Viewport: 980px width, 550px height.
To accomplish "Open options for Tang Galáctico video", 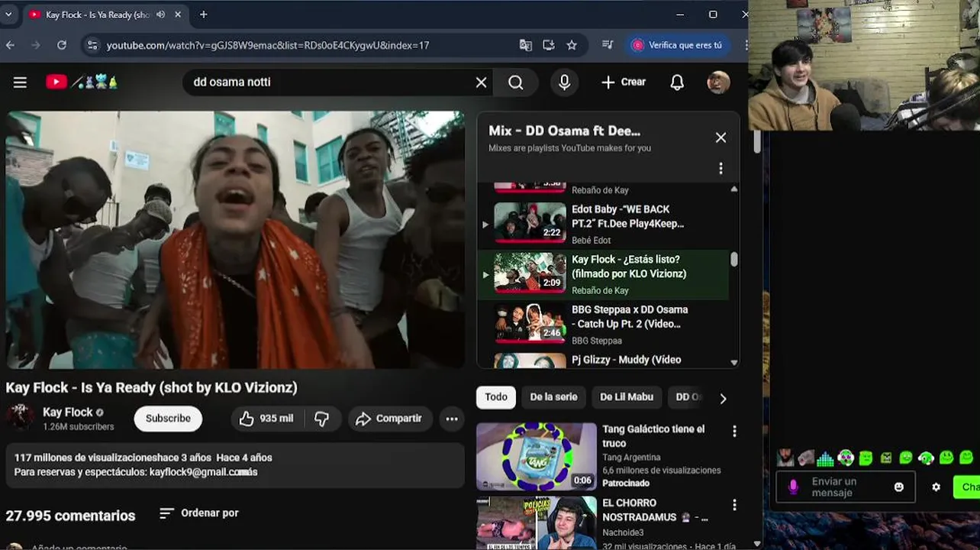I will (734, 432).
